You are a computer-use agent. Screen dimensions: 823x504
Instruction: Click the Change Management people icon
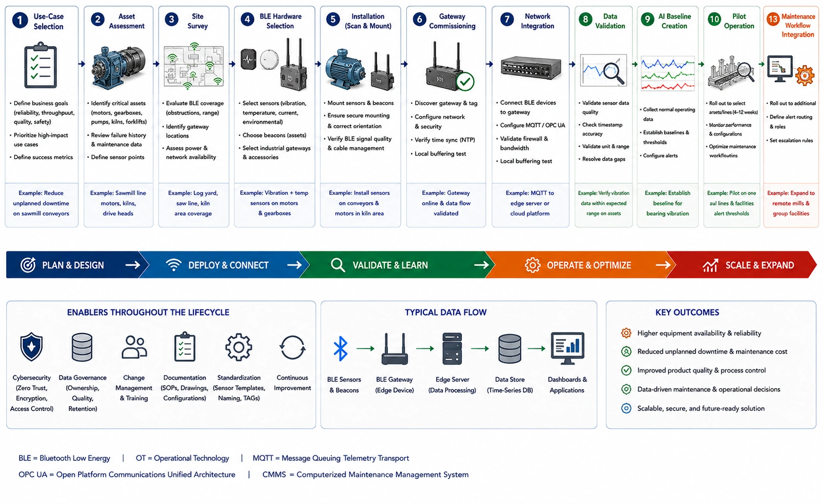pos(134,347)
